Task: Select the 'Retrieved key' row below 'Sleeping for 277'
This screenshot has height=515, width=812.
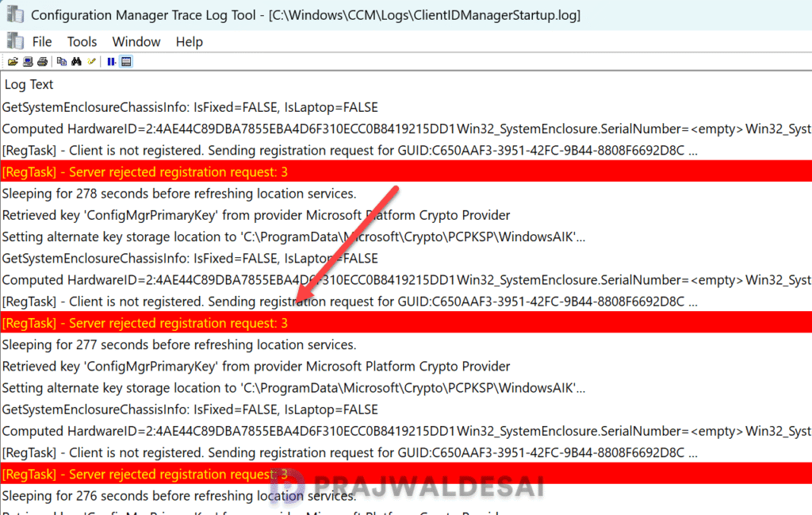Action: tap(406, 367)
